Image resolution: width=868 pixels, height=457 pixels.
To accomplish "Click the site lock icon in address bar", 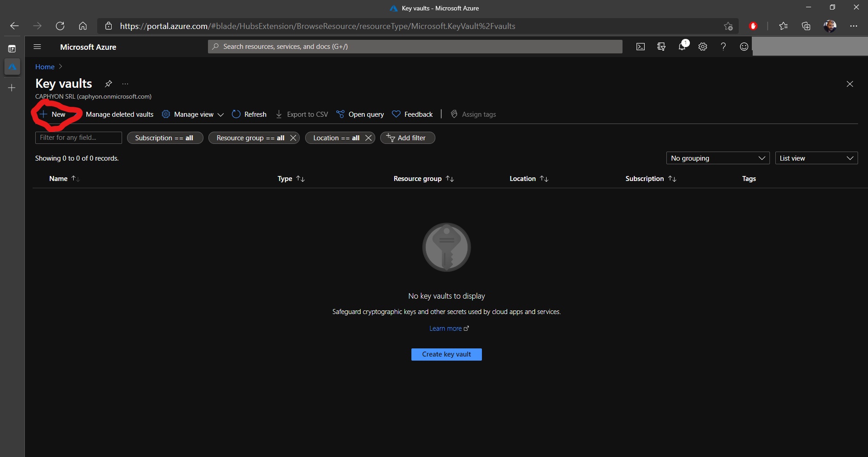I will [108, 26].
